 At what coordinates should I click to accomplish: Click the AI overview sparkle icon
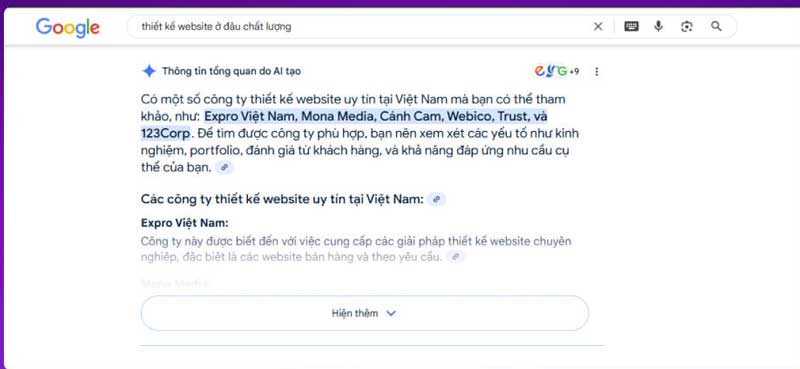(149, 71)
